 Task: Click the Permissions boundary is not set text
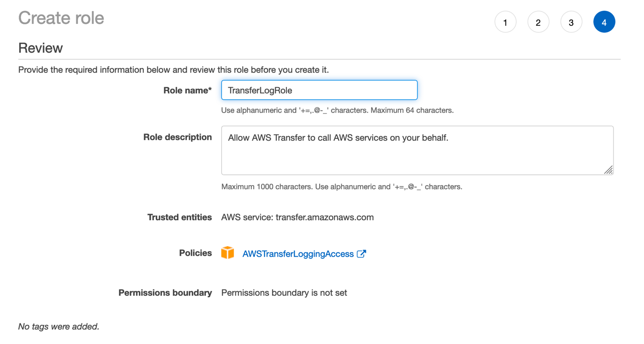pos(284,293)
